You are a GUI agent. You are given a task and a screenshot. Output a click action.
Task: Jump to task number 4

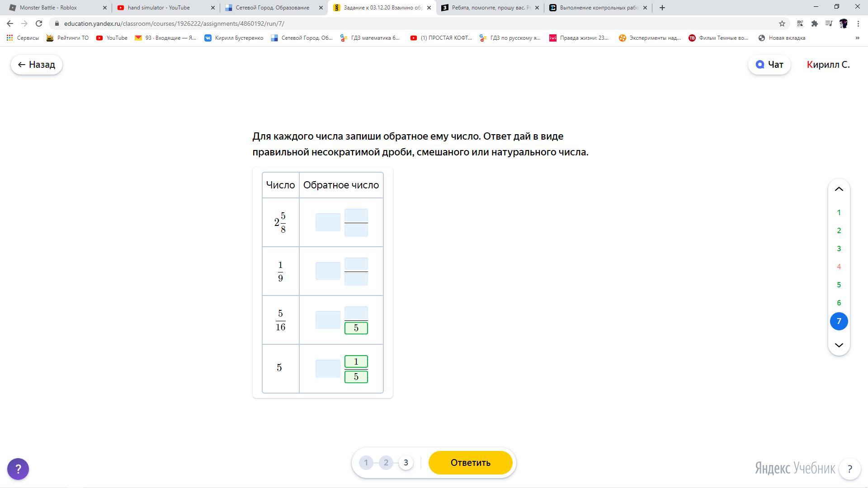pos(839,267)
